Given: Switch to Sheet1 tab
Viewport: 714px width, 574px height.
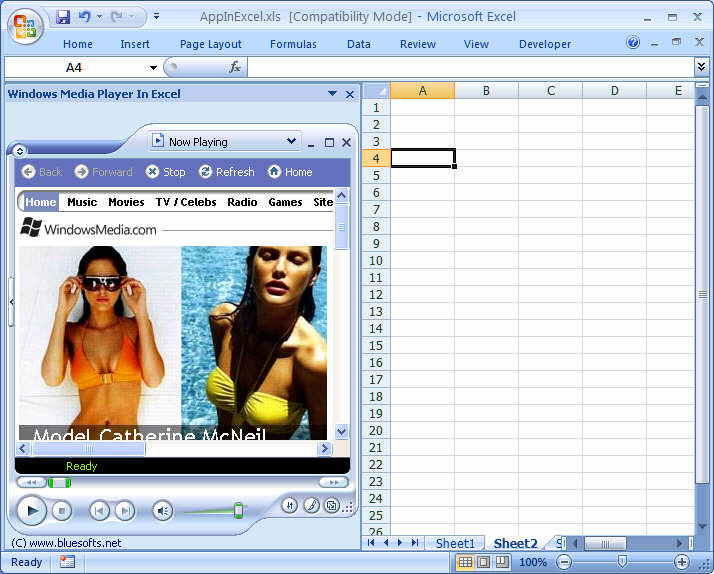Looking at the screenshot, I should coord(455,543).
